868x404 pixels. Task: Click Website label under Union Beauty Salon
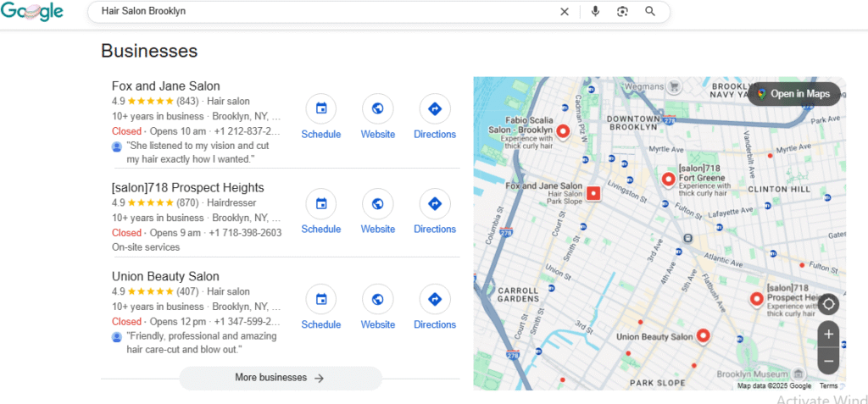[378, 325]
